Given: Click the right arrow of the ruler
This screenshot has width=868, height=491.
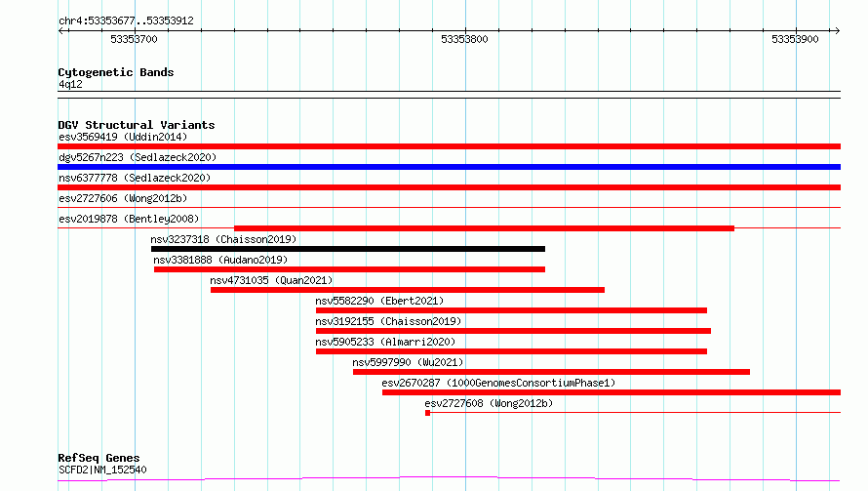Looking at the screenshot, I should [x=837, y=30].
